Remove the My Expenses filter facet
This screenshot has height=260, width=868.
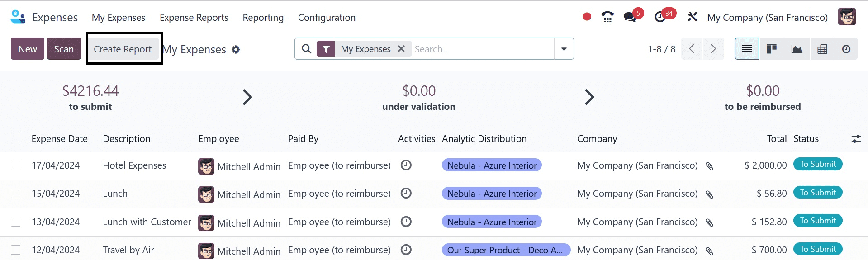(x=401, y=49)
